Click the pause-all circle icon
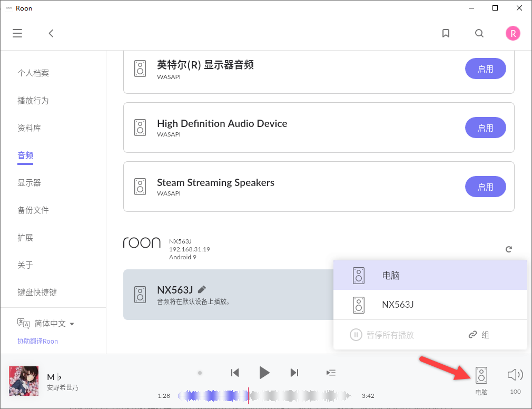Image resolution: width=532 pixels, height=409 pixels. [356, 335]
